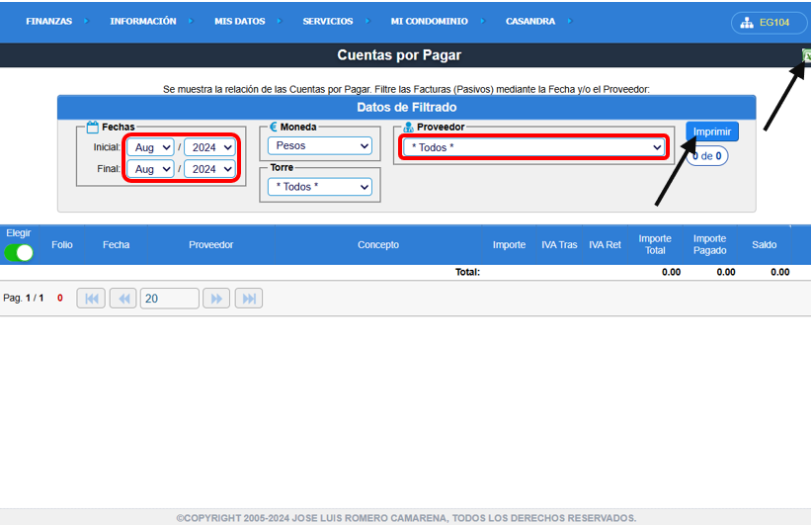Open the FINANZAS menu
The image size is (812, 526).
(x=49, y=21)
